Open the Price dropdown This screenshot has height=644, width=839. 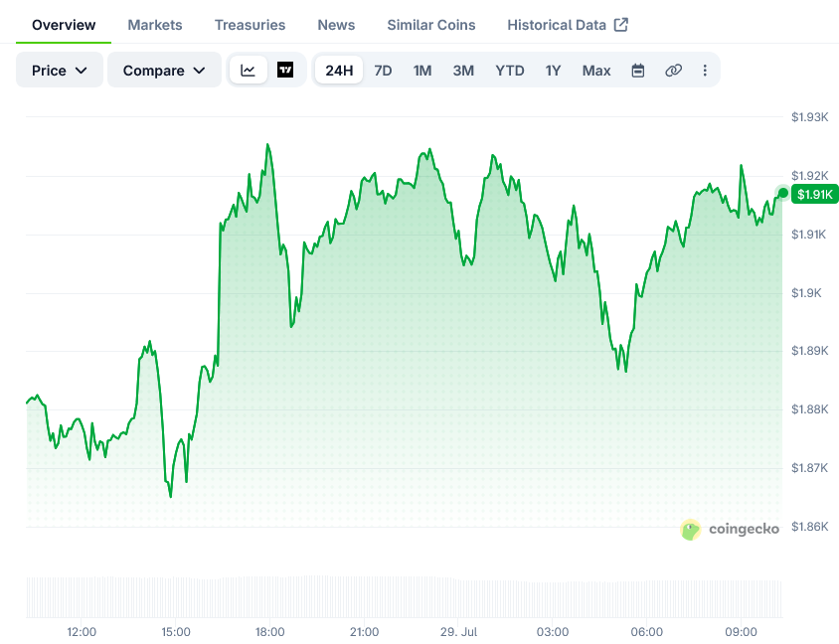(x=60, y=71)
